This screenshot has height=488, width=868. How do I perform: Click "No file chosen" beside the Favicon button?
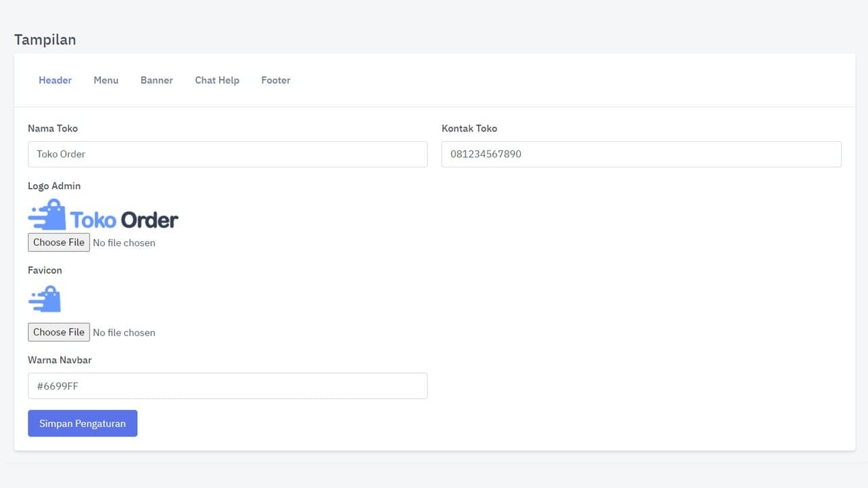tap(124, 332)
